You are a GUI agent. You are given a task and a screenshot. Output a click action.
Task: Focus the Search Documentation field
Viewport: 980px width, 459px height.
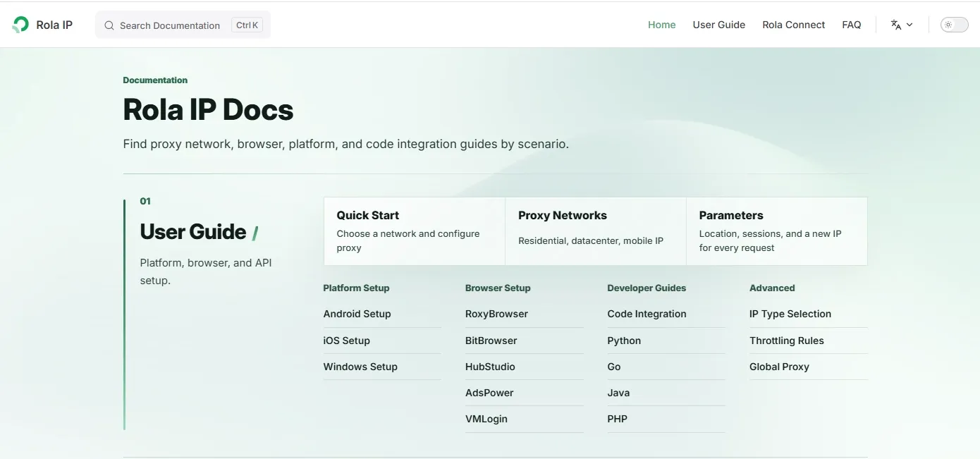pos(183,25)
